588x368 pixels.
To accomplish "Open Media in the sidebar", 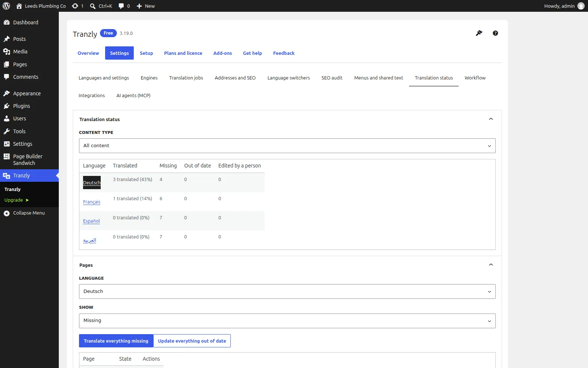I will 29,52.
